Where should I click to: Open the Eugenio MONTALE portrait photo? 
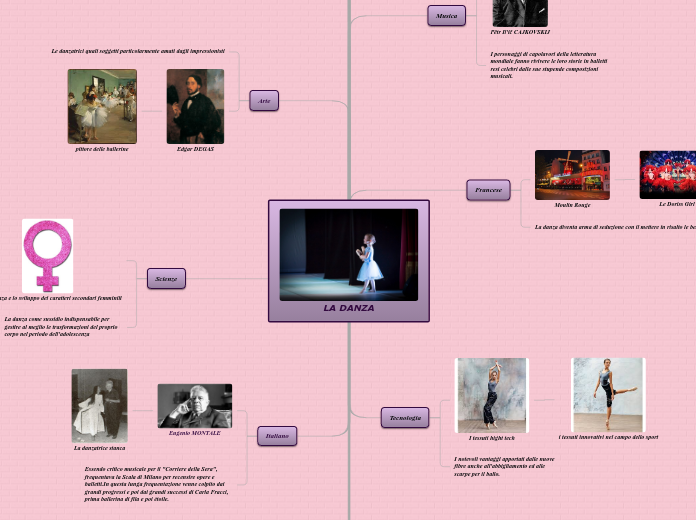[195, 406]
